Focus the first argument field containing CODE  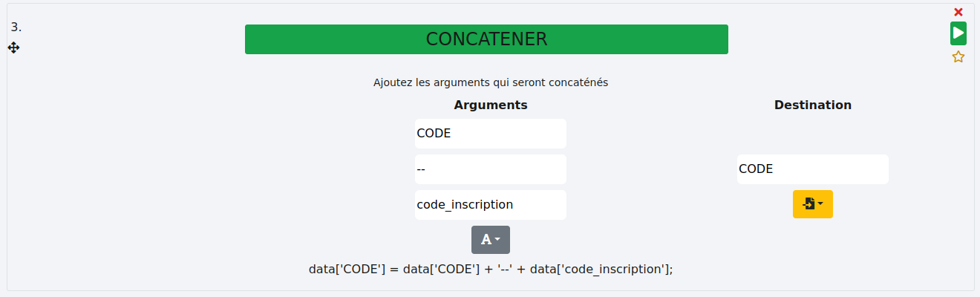490,134
